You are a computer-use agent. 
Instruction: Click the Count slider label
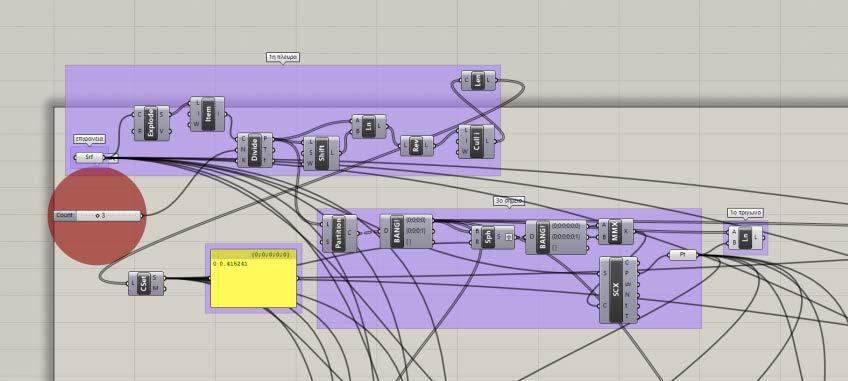point(64,215)
